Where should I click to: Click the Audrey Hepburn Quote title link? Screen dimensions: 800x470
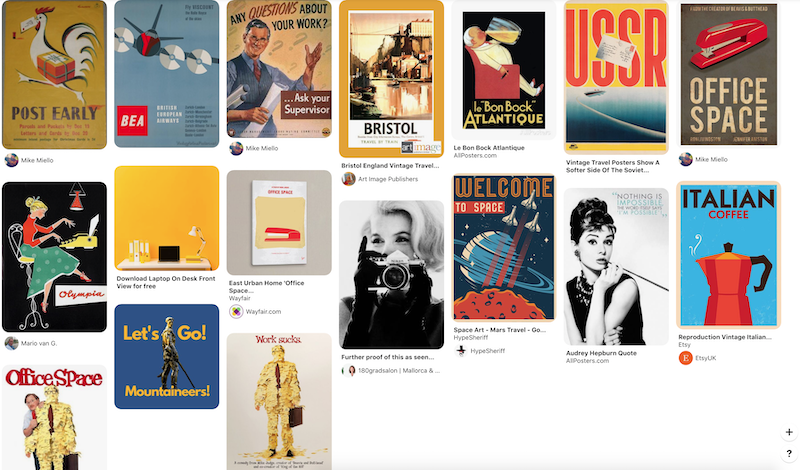pos(601,353)
